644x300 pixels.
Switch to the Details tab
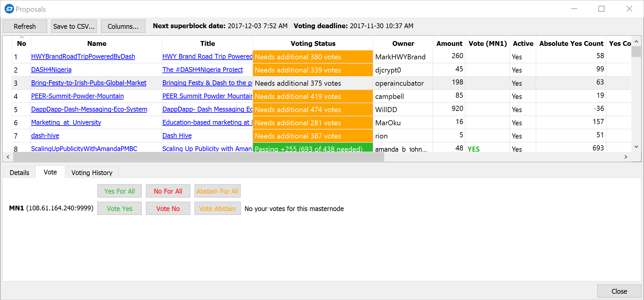coord(19,173)
